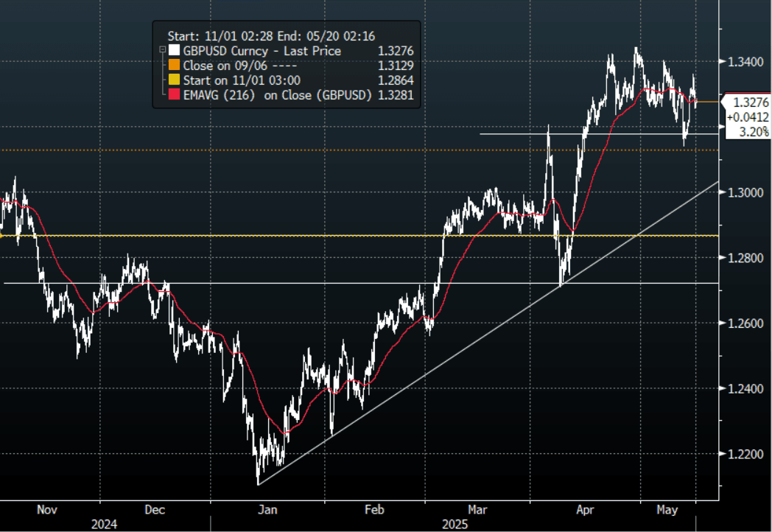This screenshot has height=532, width=772.
Task: Click the 1.3400 y-axis label
Action: (x=745, y=62)
